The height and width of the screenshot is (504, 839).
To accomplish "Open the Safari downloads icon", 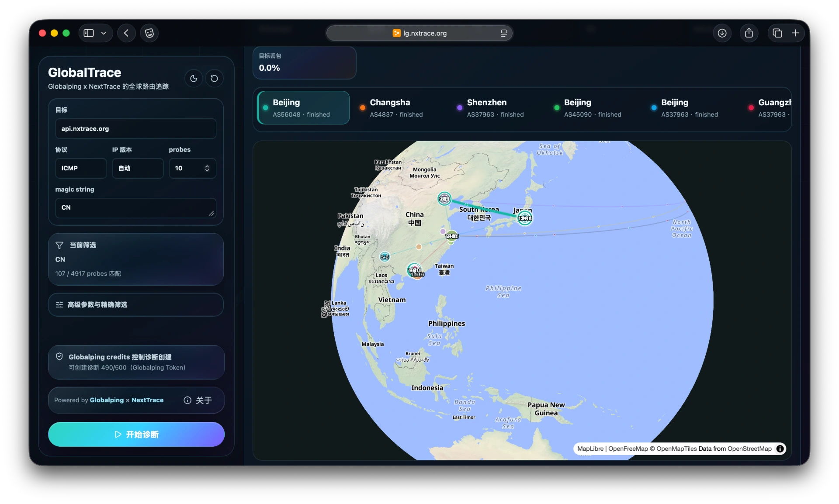I will [x=722, y=33].
